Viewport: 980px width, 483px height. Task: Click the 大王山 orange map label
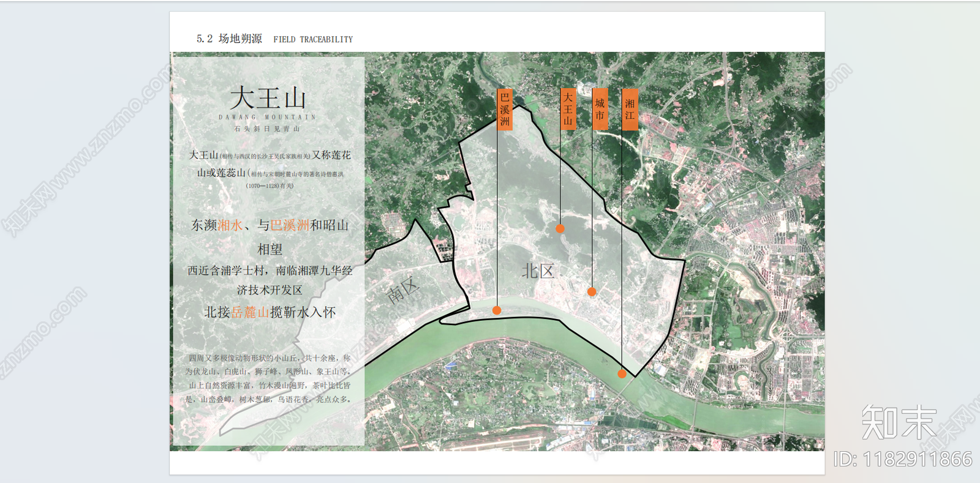(x=568, y=109)
